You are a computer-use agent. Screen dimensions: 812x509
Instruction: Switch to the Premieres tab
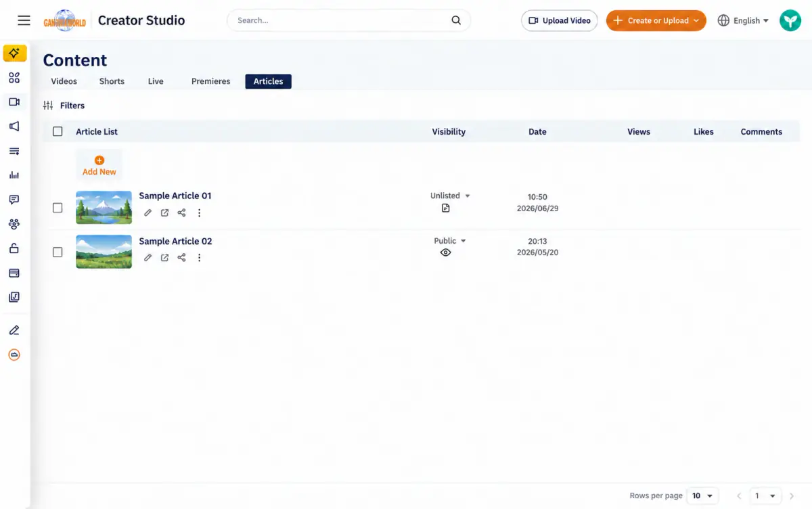point(210,81)
